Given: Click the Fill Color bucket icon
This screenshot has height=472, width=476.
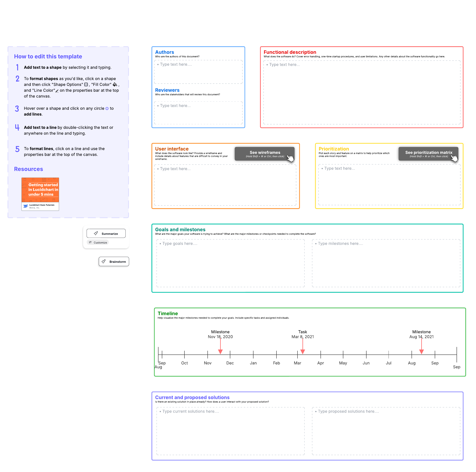Looking at the screenshot, I should click(x=115, y=85).
